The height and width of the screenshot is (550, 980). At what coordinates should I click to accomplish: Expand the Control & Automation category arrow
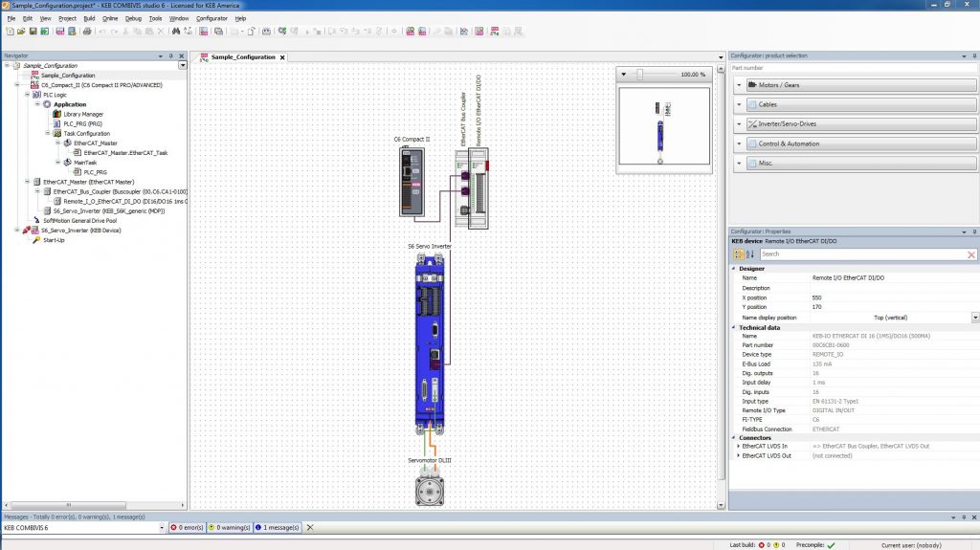739,143
